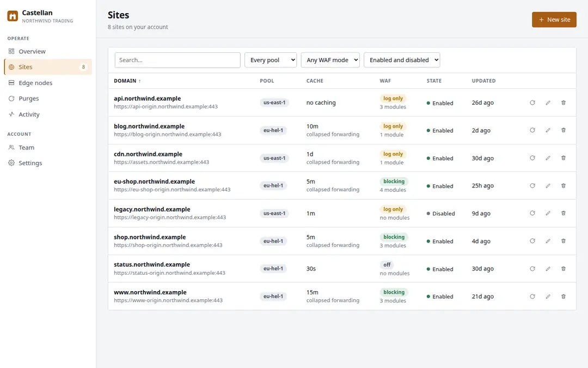Open the Team page
The width and height of the screenshot is (588, 368).
click(47, 148)
